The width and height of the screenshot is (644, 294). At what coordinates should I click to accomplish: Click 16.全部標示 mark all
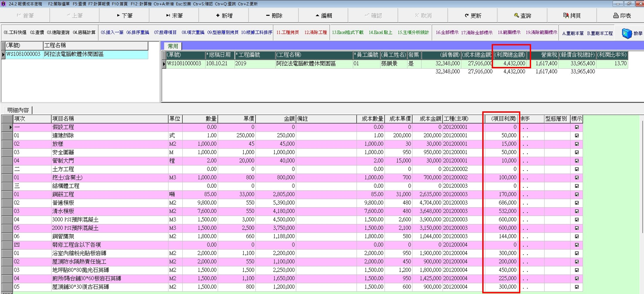(x=447, y=33)
